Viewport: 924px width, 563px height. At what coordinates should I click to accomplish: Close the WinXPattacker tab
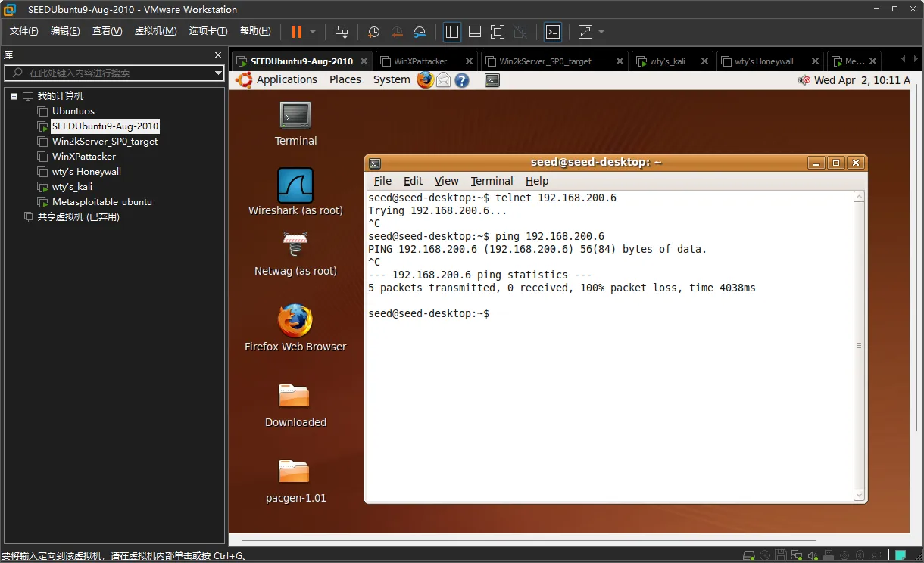coord(469,61)
